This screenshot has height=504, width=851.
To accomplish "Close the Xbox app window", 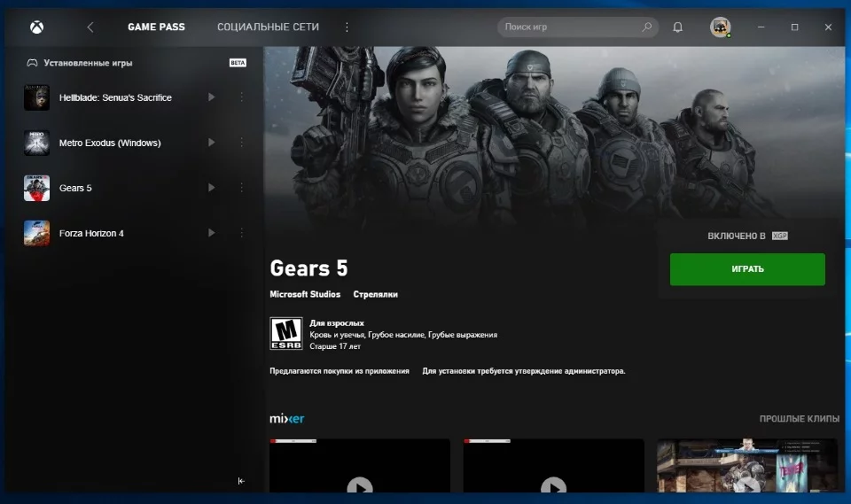I will (828, 27).
